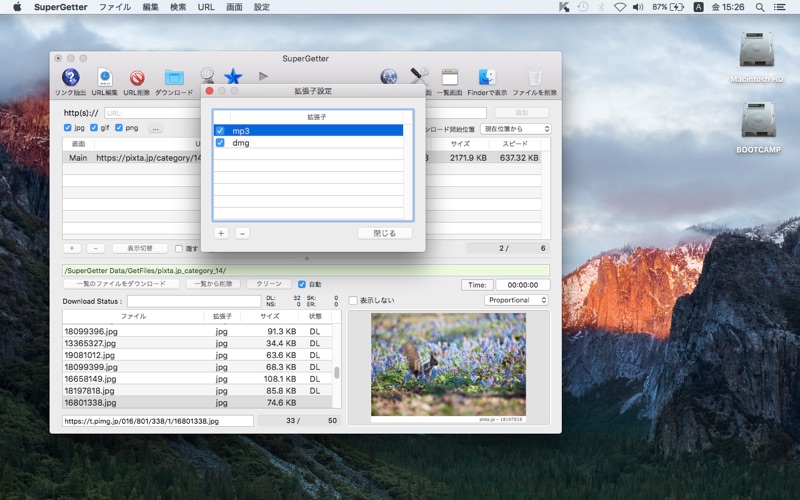Click the Bluetooth menu bar icon

coord(602,7)
